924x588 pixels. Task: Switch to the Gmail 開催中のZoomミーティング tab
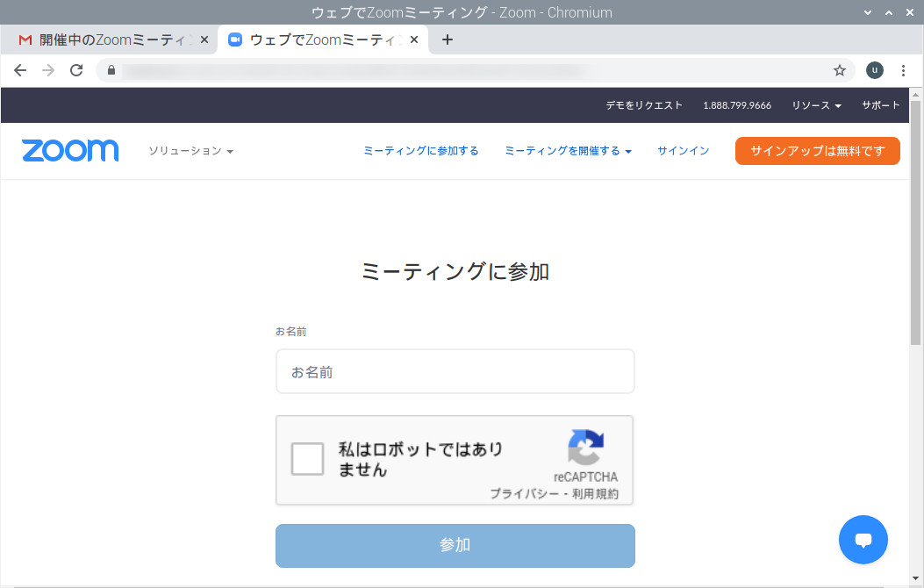pyautogui.click(x=108, y=39)
